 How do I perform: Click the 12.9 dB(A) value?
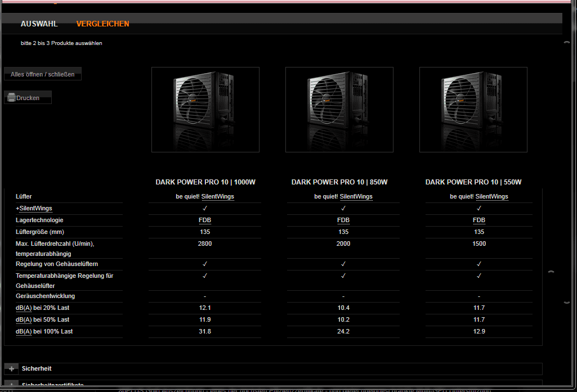coord(479,331)
